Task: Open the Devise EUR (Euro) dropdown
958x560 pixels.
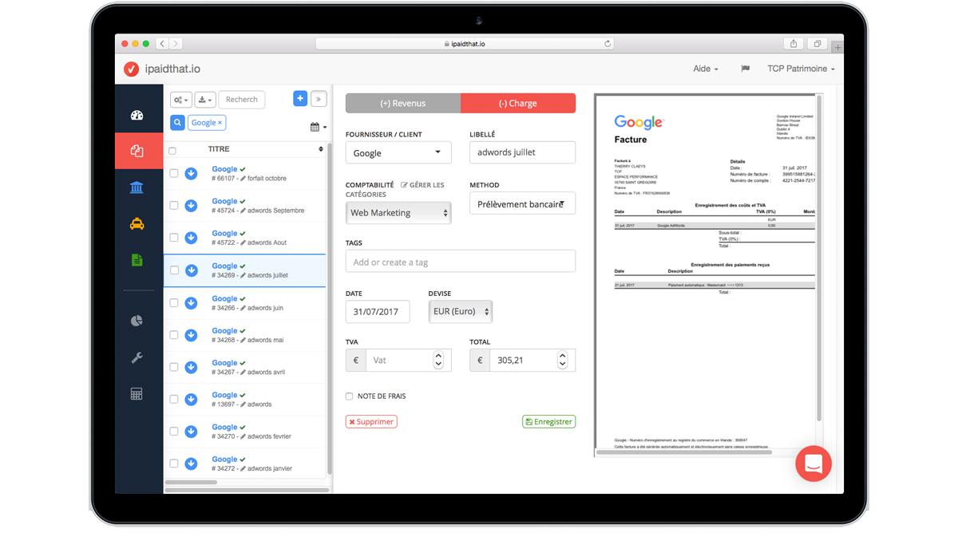Action: tap(461, 312)
